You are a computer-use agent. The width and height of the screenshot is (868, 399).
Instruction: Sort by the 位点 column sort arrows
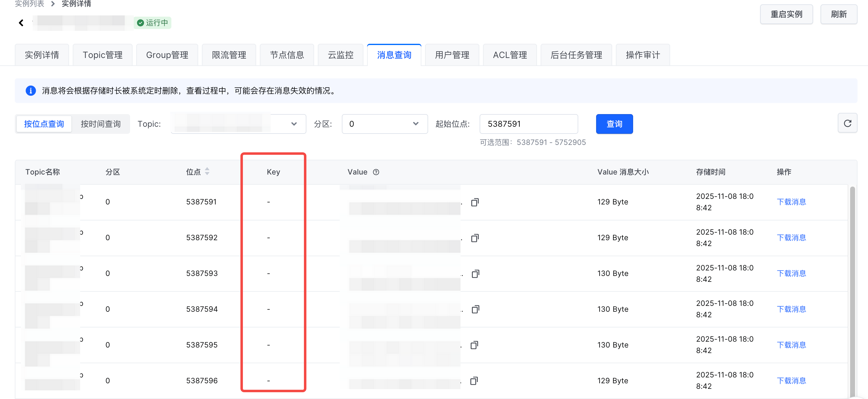[x=207, y=171]
